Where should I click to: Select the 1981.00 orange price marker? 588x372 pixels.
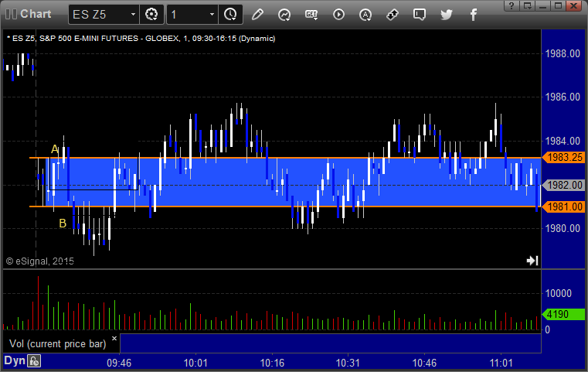click(563, 206)
